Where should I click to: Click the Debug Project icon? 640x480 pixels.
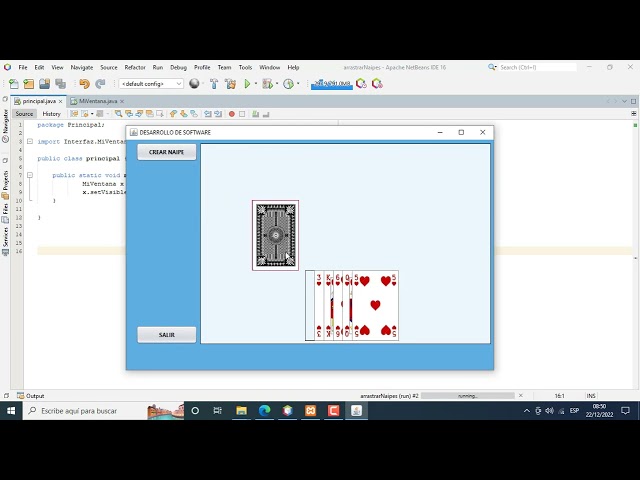click(x=267, y=84)
